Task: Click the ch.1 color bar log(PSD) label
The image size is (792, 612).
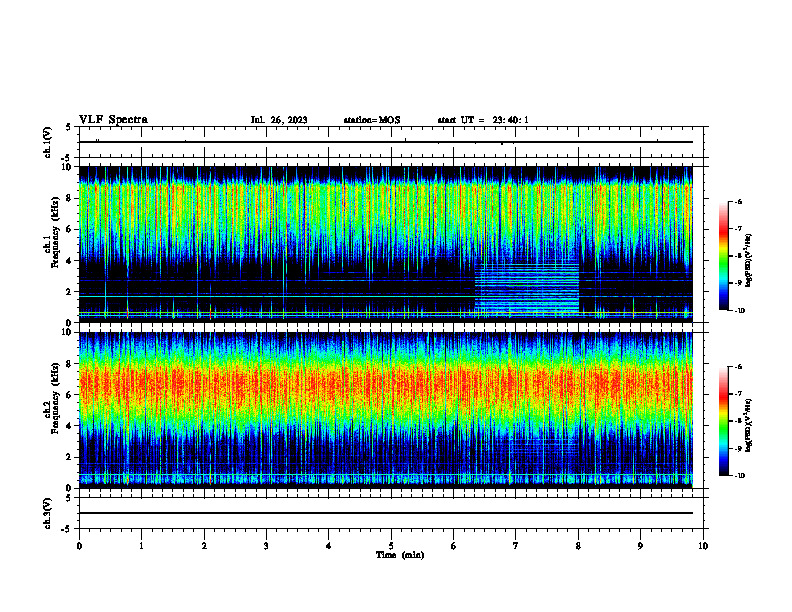Action: click(748, 260)
